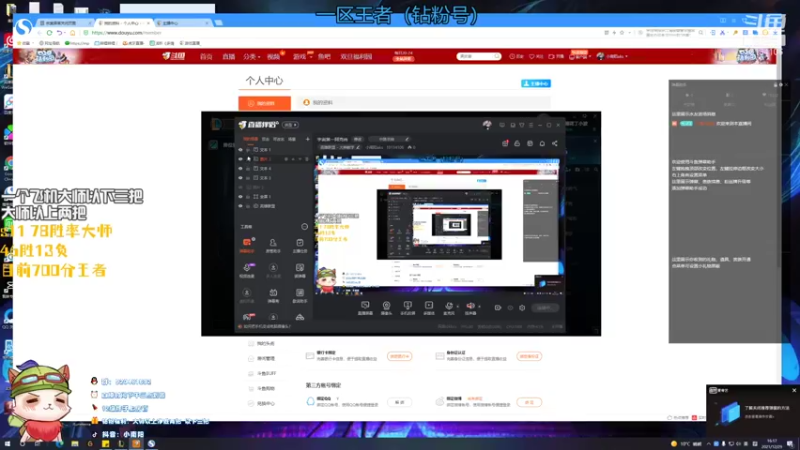Switch to the first orange scene tab
The width and height of the screenshot is (800, 450).
point(250,139)
